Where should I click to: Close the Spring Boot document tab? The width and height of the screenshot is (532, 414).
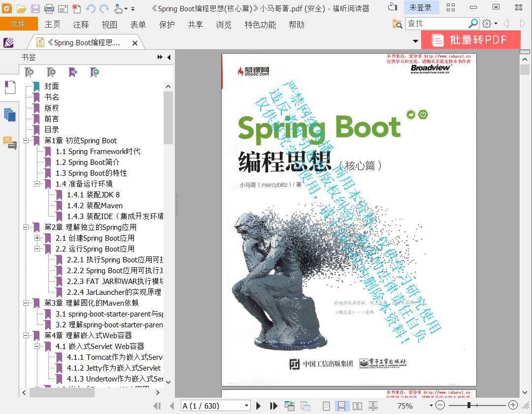pos(134,43)
